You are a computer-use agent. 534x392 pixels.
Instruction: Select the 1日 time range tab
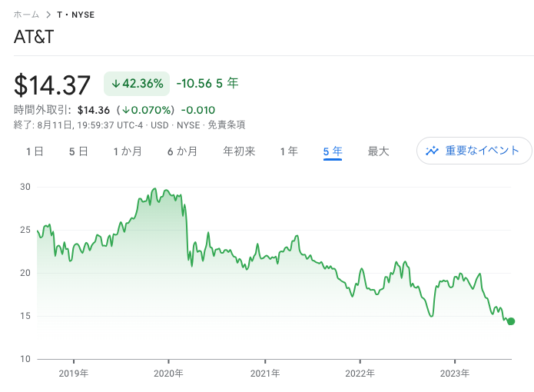click(35, 151)
